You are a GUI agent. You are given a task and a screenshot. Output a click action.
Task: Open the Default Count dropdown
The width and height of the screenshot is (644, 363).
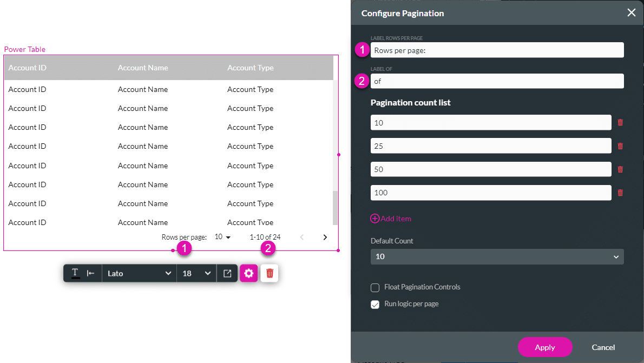tap(497, 256)
